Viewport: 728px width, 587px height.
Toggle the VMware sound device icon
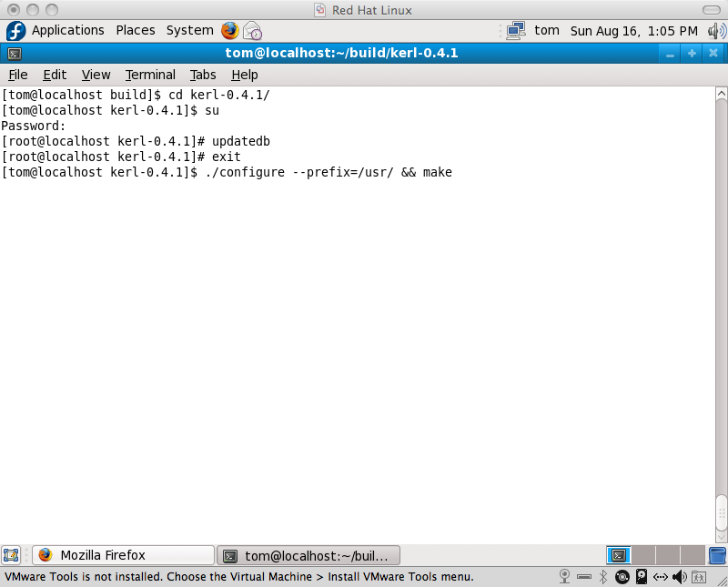tap(679, 577)
